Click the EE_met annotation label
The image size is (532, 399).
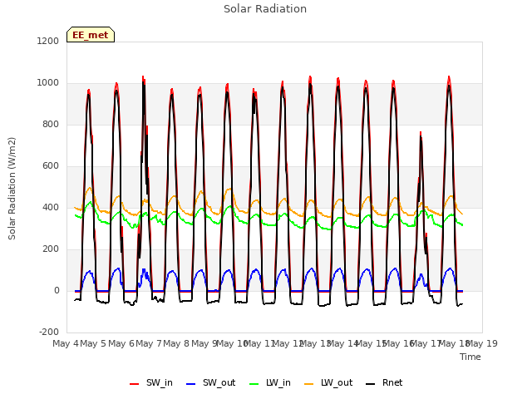pyautogui.click(x=91, y=35)
